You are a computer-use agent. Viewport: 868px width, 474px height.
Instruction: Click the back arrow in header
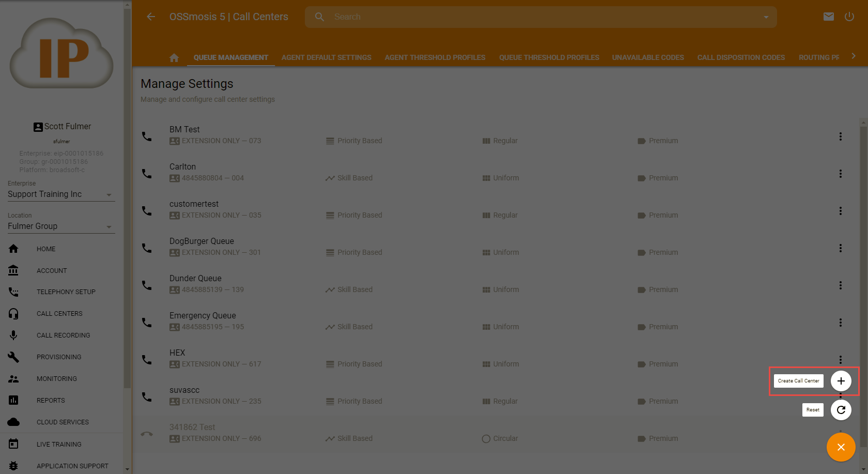point(151,17)
